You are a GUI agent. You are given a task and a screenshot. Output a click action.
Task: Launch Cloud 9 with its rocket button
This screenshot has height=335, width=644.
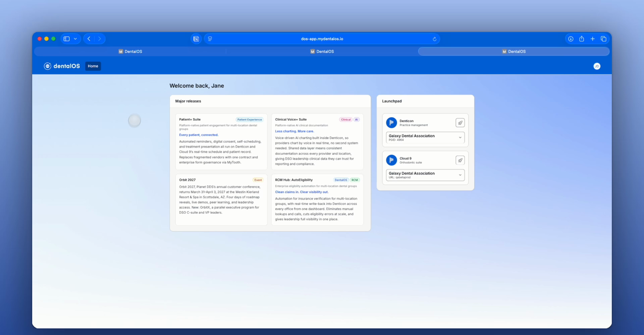[460, 160]
